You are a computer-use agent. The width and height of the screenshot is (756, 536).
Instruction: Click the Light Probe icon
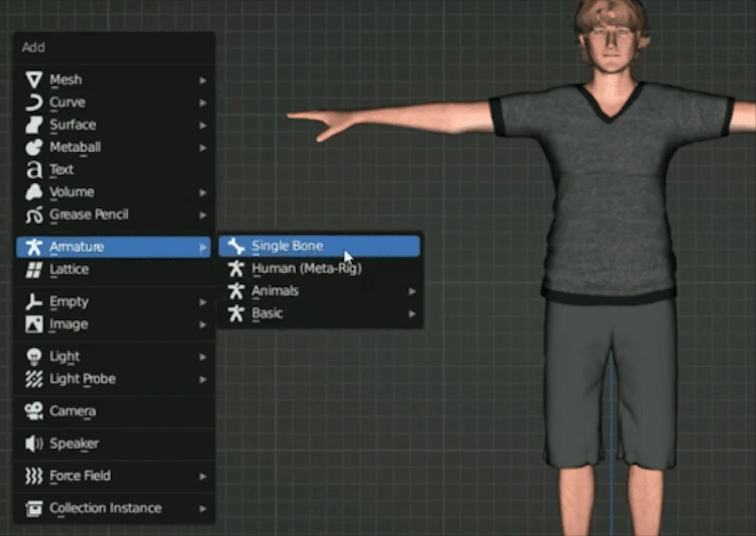coord(34,379)
